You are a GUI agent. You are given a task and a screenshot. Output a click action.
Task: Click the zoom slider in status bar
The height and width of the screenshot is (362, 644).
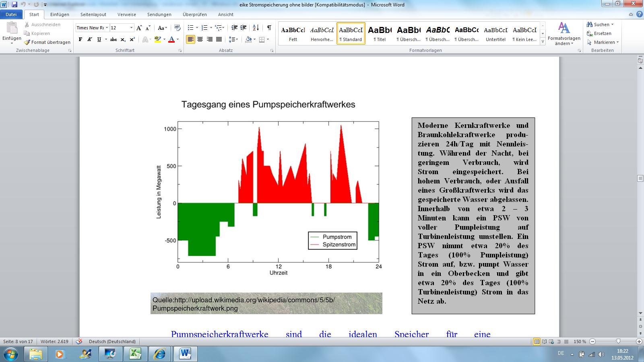click(618, 341)
